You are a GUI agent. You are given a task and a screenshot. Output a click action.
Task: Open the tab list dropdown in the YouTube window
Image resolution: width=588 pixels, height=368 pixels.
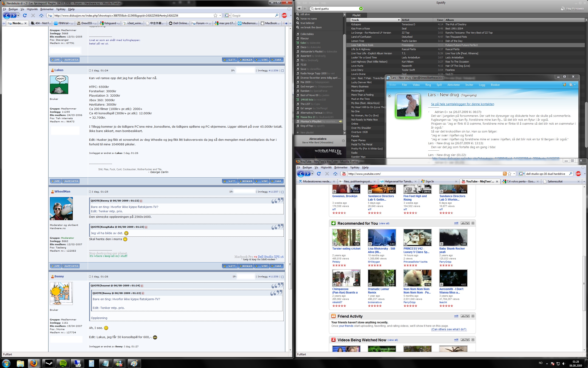pyautogui.click(x=584, y=181)
